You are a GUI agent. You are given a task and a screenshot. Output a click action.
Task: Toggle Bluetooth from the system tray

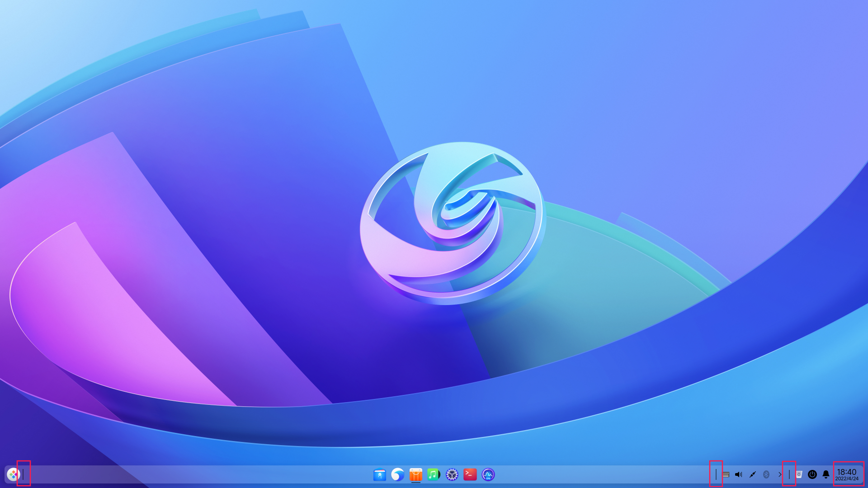765,474
